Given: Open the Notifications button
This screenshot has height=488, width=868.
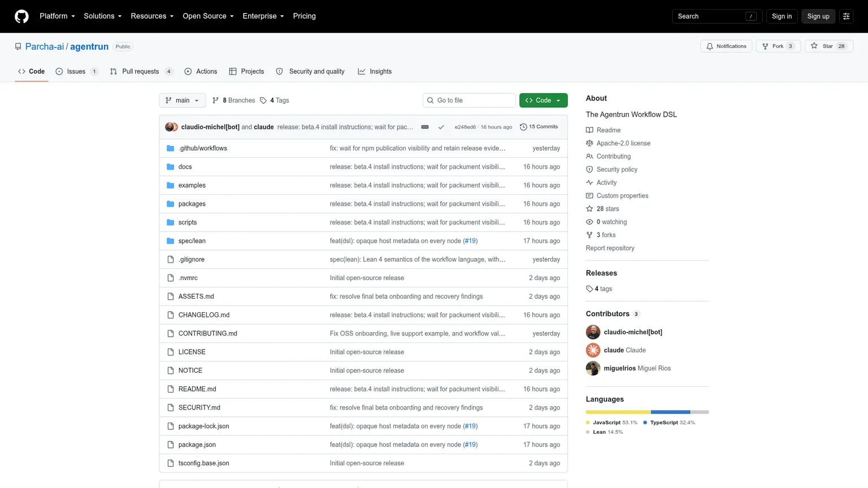Looking at the screenshot, I should (726, 46).
